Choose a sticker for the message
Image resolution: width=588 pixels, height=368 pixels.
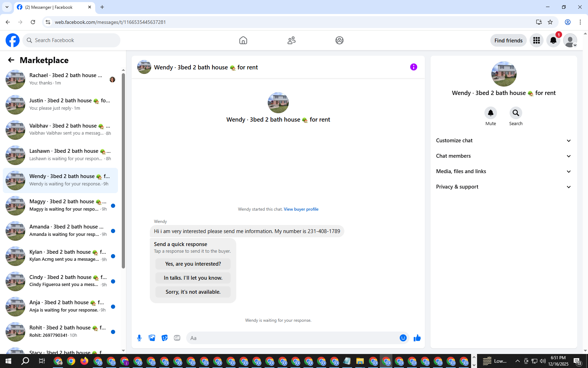click(164, 338)
